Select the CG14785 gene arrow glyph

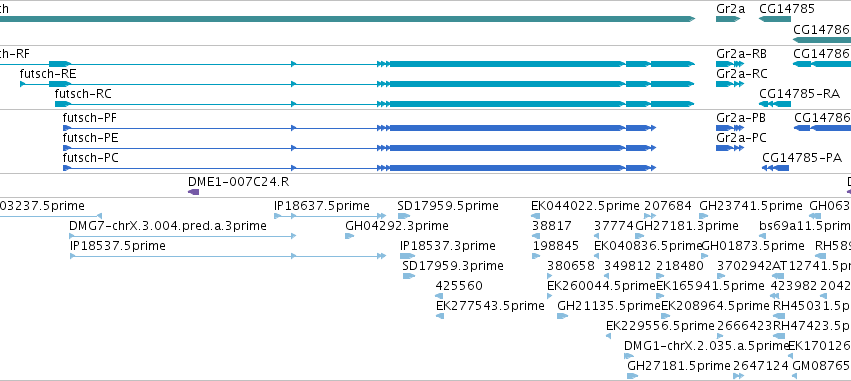(775, 19)
